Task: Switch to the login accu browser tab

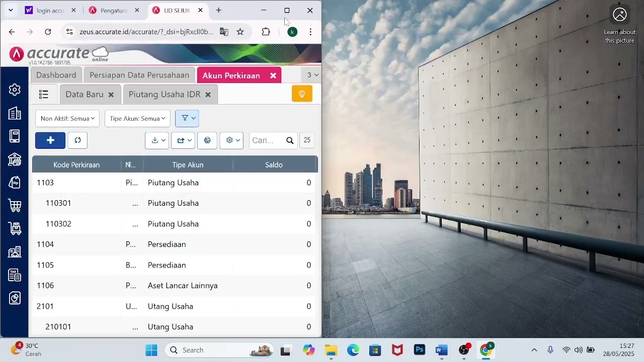Action: (x=50, y=10)
